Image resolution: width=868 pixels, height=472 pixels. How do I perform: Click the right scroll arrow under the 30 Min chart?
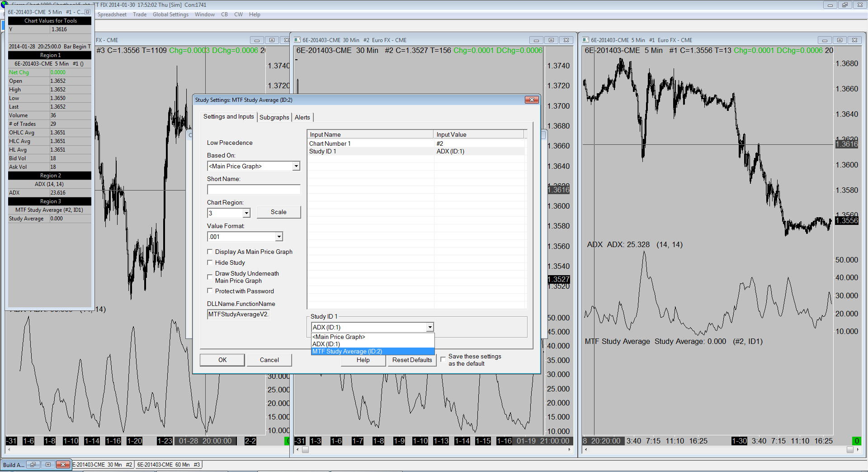click(x=569, y=450)
